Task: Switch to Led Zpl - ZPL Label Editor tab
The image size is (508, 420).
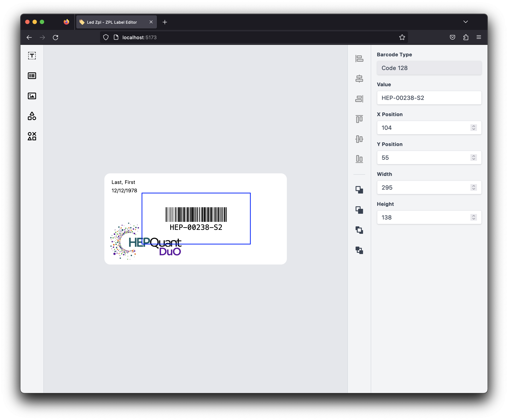Action: (116, 22)
